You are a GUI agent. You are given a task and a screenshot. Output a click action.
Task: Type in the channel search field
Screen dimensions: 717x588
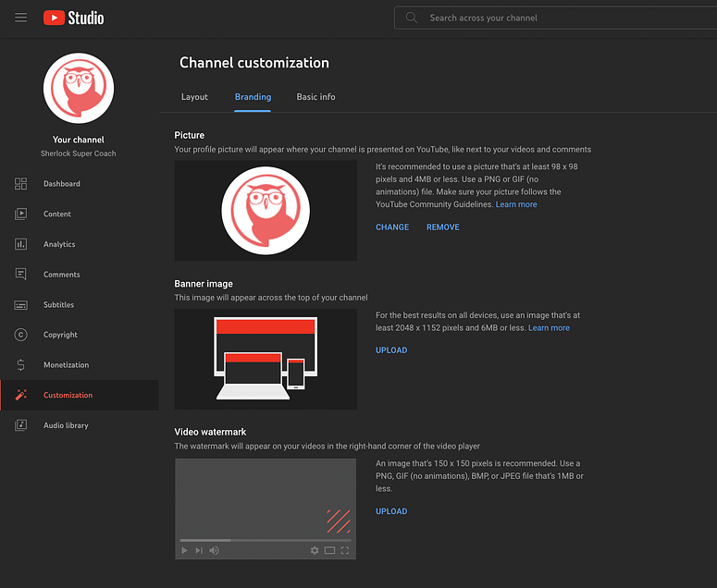click(555, 18)
